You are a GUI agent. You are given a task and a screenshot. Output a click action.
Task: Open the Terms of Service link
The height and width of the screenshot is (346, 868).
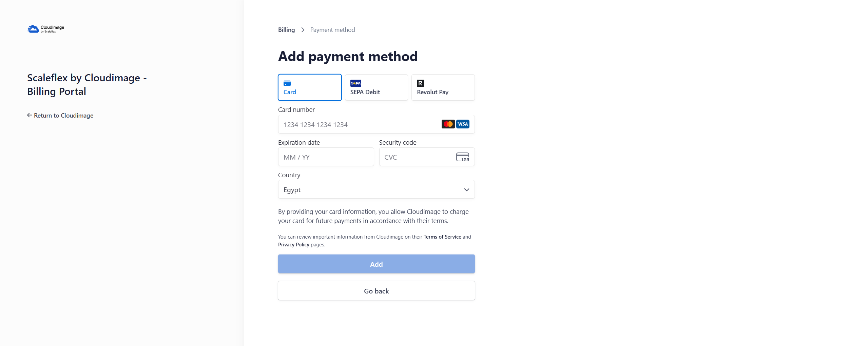(442, 237)
